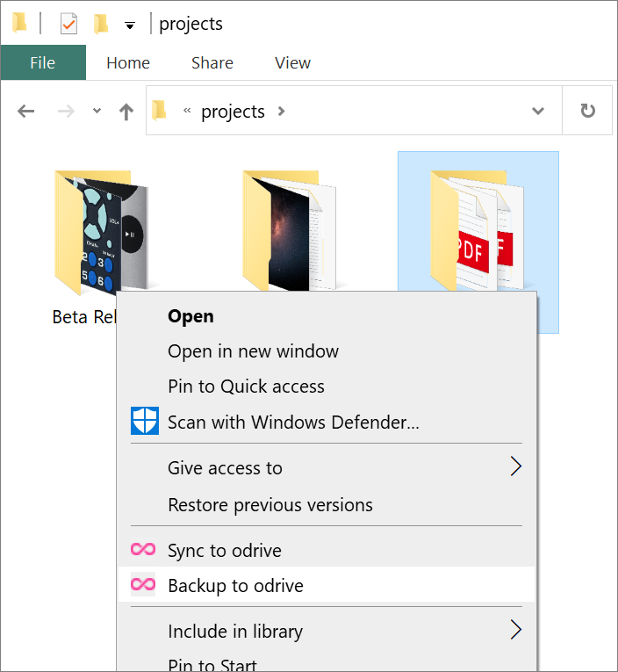Choose Scan with Windows Defender
The height and width of the screenshot is (672, 618).
pos(293,423)
